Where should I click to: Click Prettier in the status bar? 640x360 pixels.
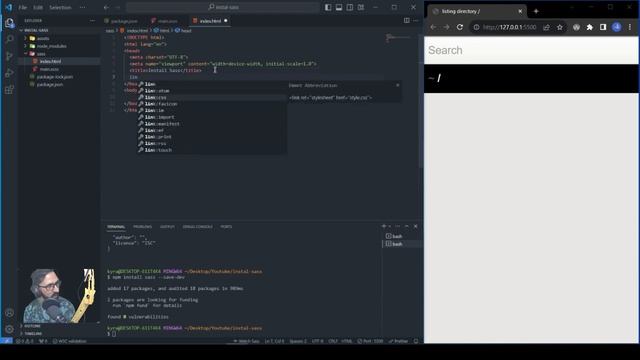(398, 341)
